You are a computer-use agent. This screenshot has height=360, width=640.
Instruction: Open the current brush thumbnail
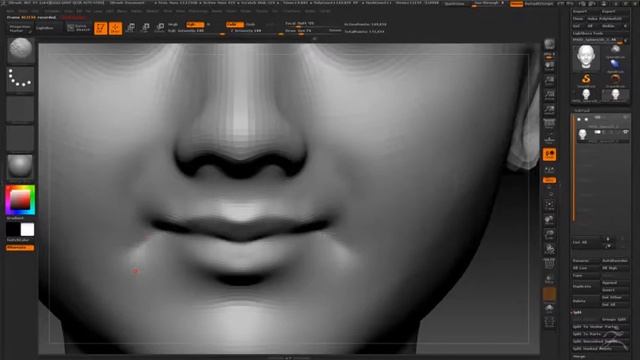tap(20, 51)
